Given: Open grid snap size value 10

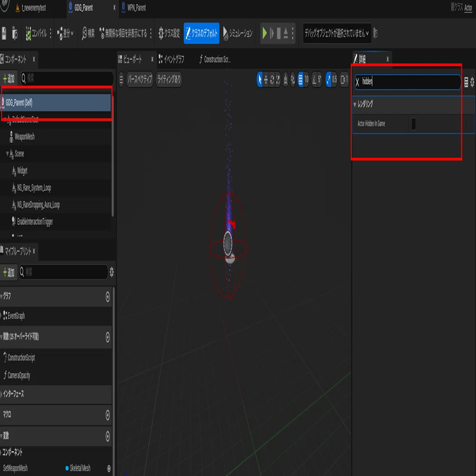Looking at the screenshot, I should pyautogui.click(x=306, y=79).
